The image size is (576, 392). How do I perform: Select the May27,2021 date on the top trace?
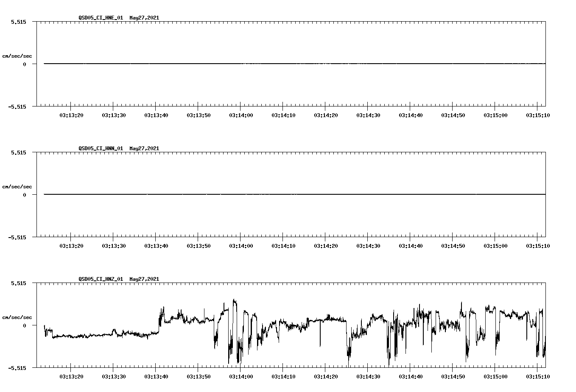point(143,18)
